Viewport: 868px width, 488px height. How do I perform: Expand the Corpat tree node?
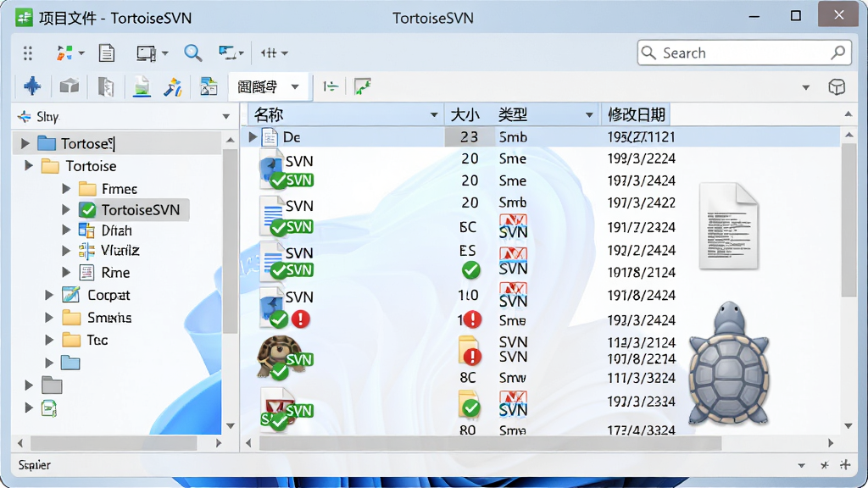coord(49,295)
